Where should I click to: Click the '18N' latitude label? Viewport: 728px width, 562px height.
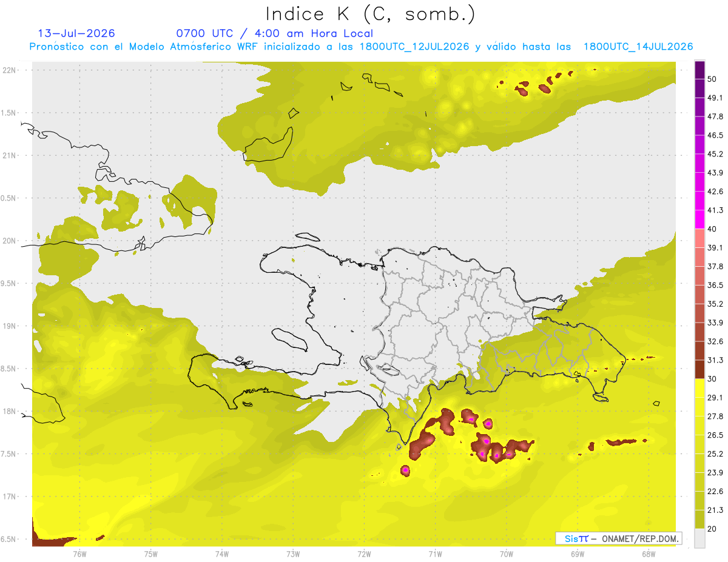click(x=10, y=412)
